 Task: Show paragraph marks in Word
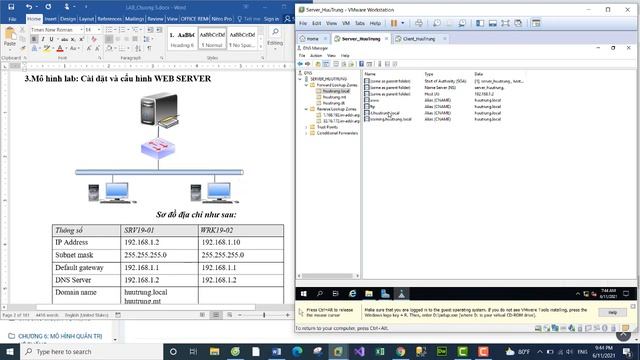[149, 49]
